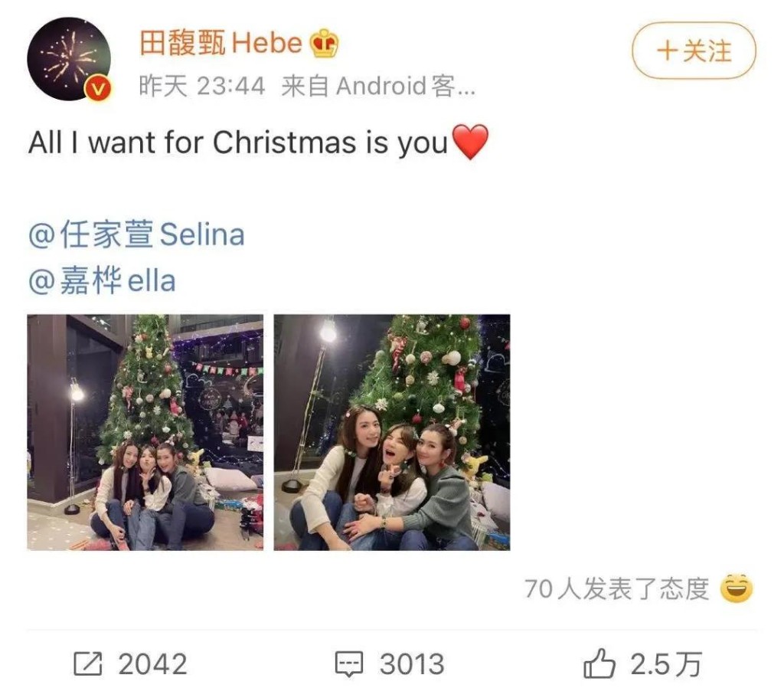Tap the red heart emoji in post

470,142
